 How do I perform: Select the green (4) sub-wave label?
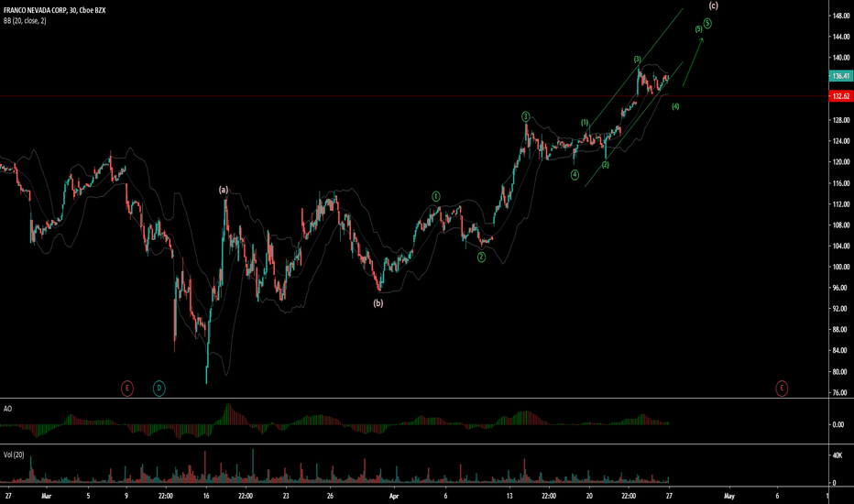(x=675, y=106)
